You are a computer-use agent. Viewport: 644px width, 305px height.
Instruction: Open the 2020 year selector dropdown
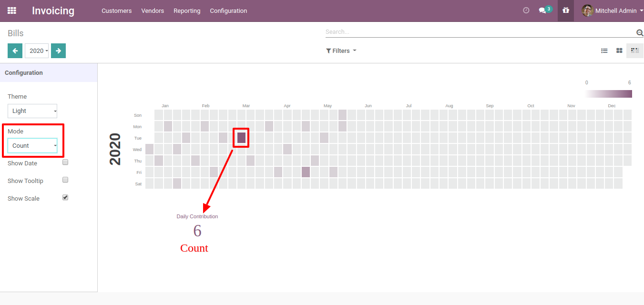[37, 51]
